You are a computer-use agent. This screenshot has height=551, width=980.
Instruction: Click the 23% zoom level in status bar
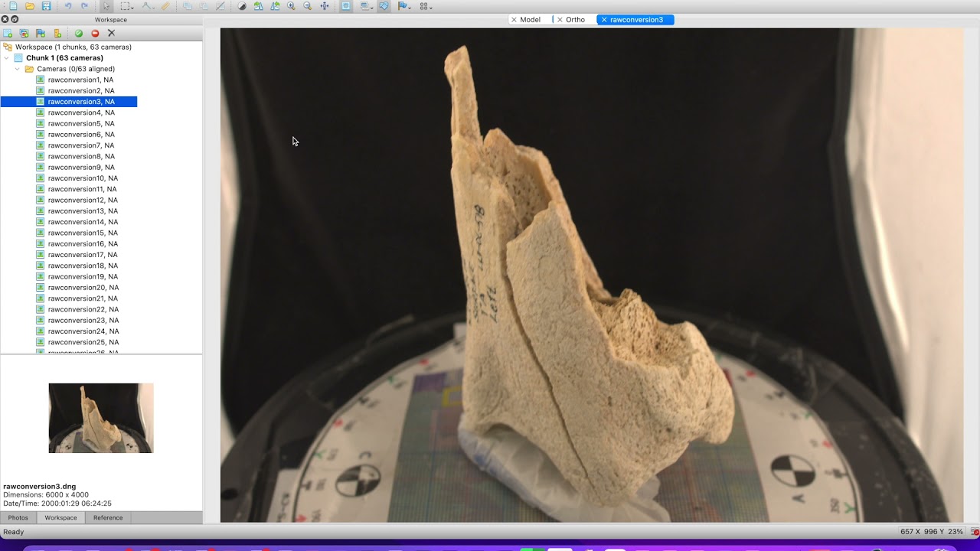click(955, 532)
